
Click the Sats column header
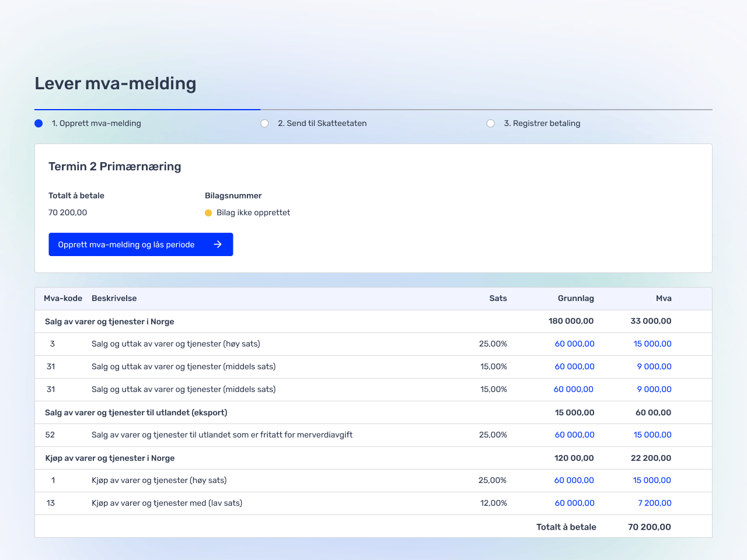498,298
